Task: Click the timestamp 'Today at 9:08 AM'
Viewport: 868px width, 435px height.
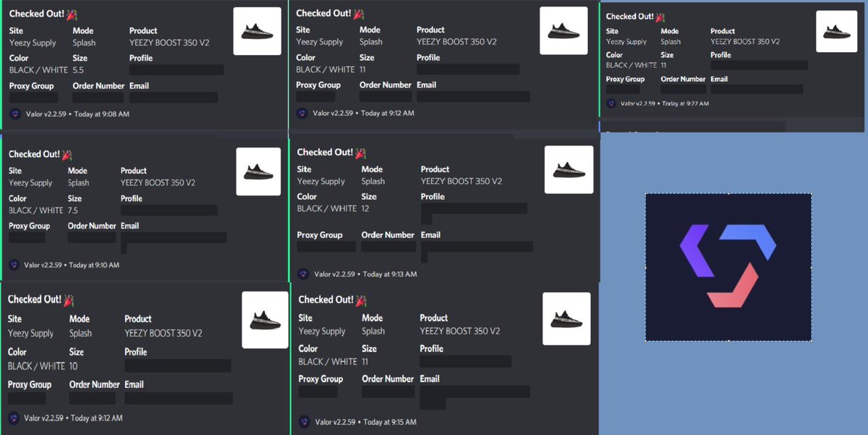Action: [101, 114]
